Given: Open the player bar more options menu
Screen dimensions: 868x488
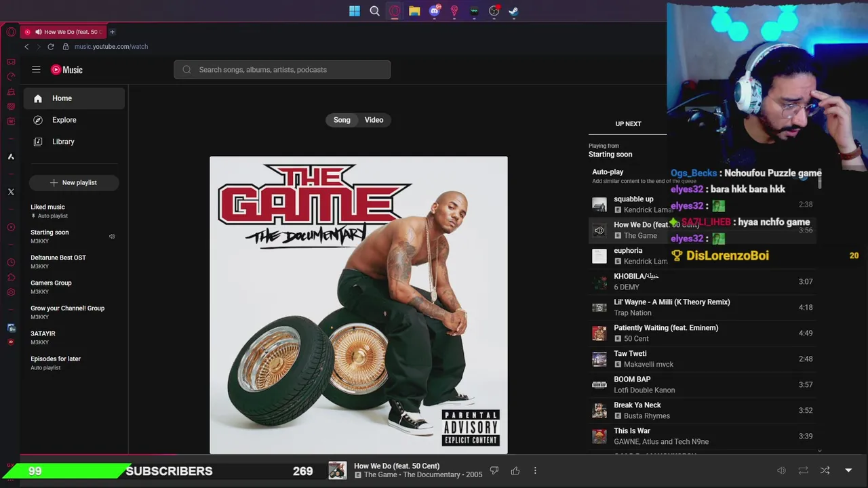Looking at the screenshot, I should (535, 470).
